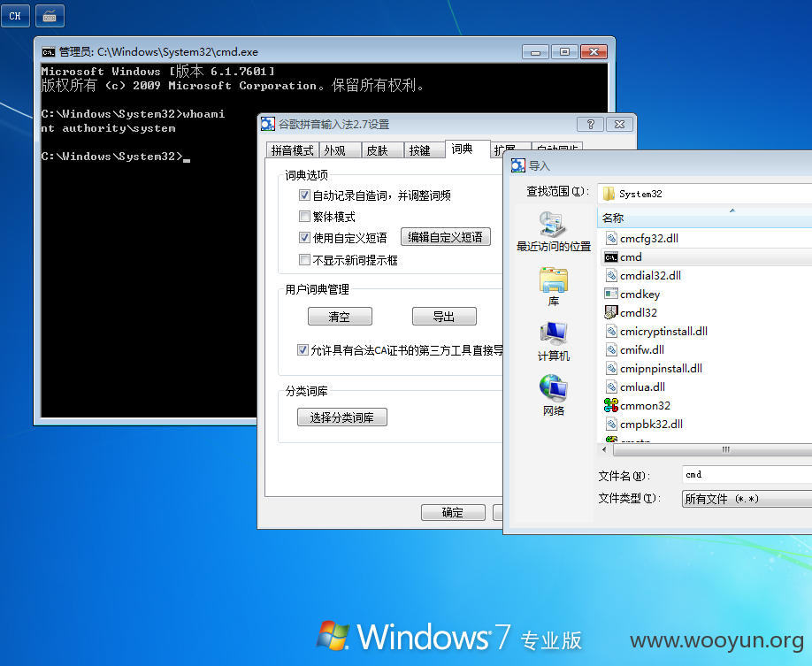The image size is (812, 666).
Task: Open 文件类型 所有文件 dropdown
Action: [x=747, y=499]
